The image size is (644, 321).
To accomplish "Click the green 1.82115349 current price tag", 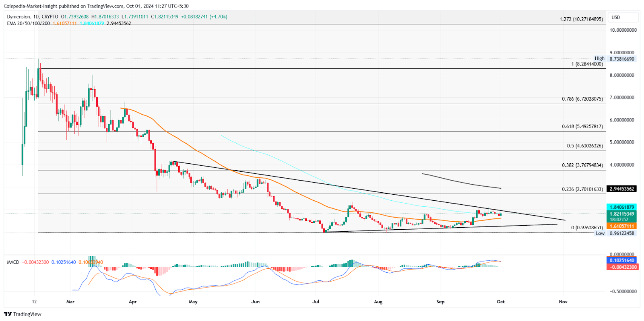I will (622, 214).
